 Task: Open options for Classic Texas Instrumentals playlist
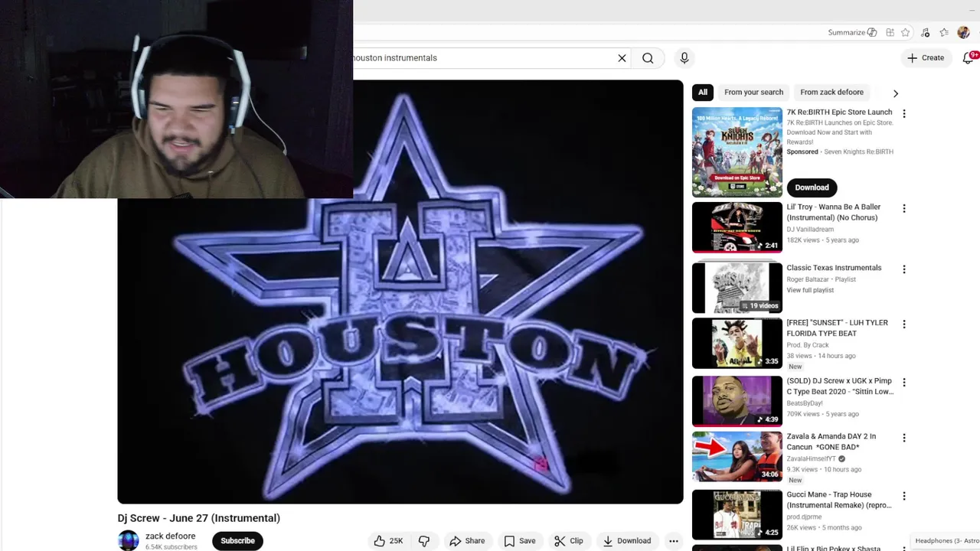point(904,269)
